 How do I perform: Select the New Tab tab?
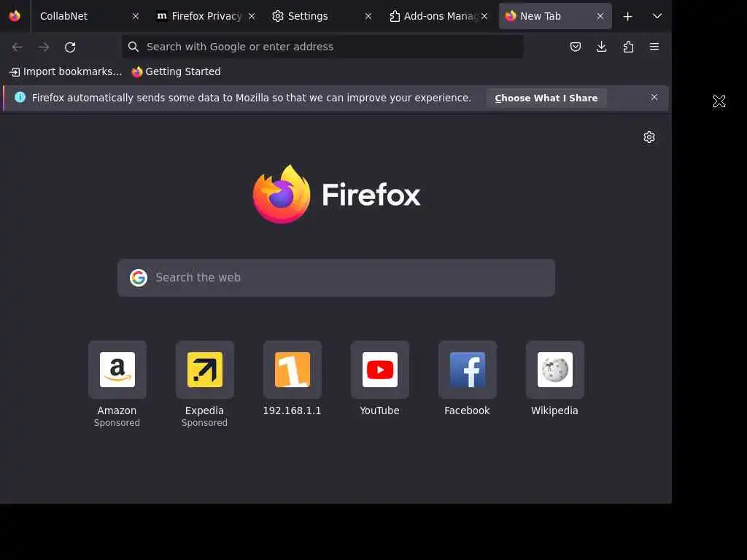tap(555, 16)
